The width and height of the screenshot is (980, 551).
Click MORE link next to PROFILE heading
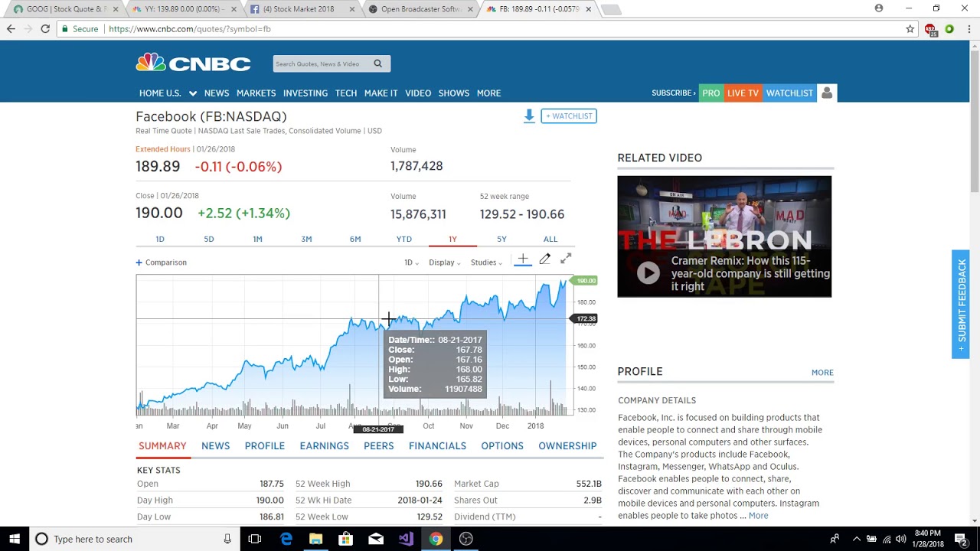822,373
